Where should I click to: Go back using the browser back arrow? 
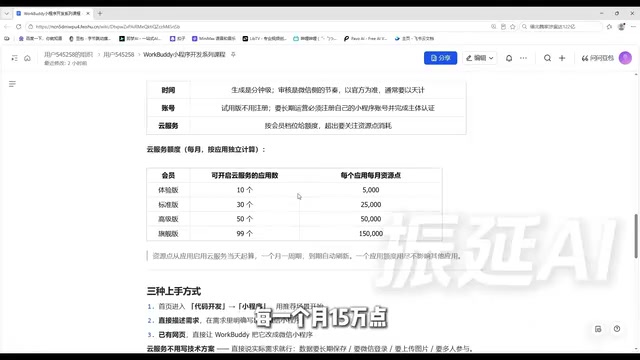pos(7,27)
